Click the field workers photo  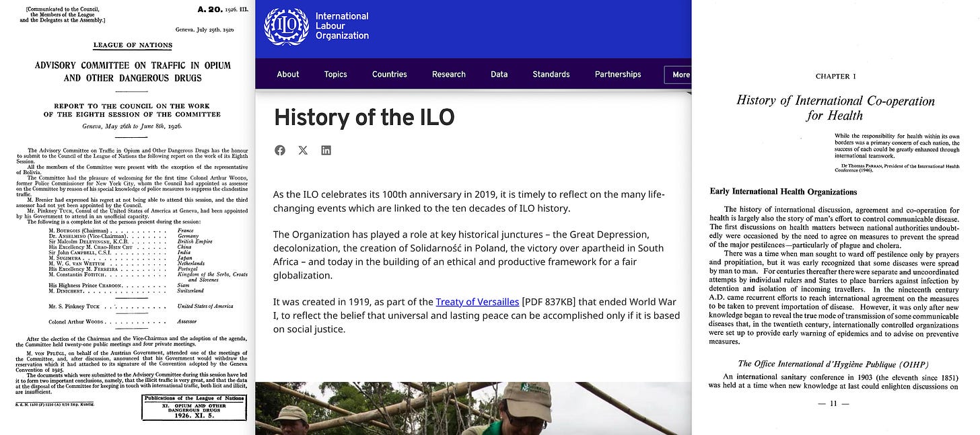pos(473,408)
